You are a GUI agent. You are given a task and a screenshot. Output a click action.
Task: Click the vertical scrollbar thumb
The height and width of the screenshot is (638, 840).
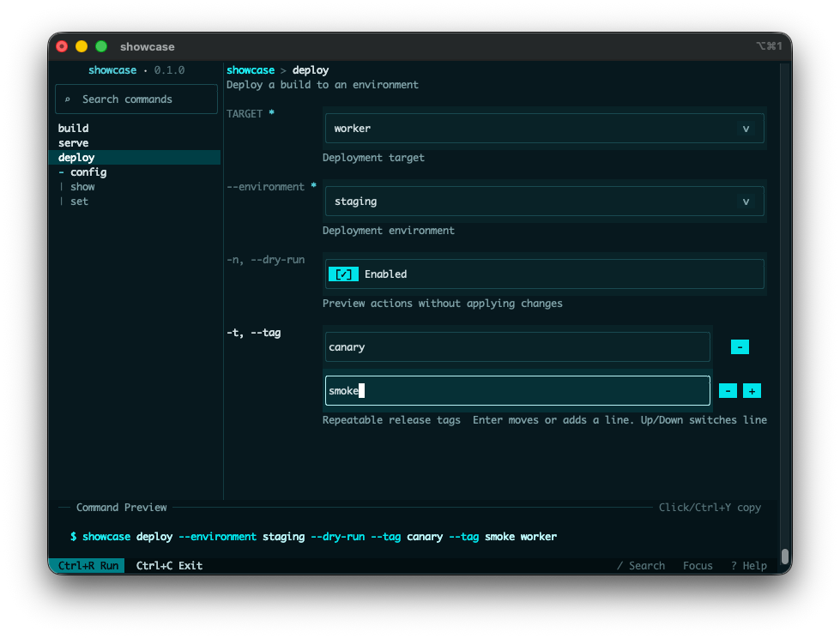[785, 557]
